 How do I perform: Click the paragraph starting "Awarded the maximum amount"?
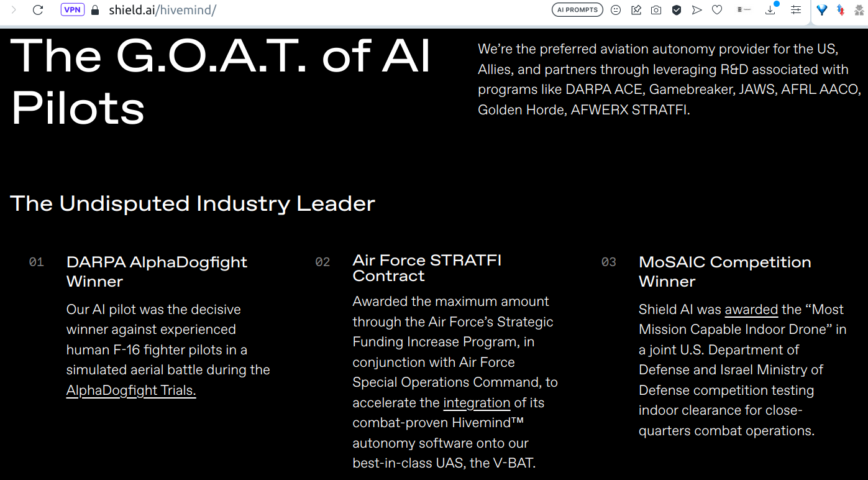[455, 382]
